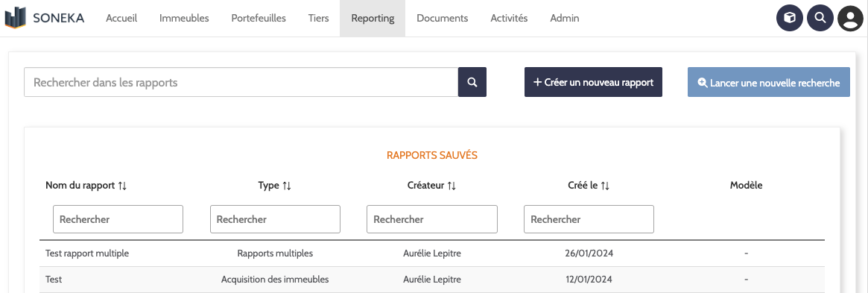Click search button next to report search
This screenshot has width=868, height=293.
pyautogui.click(x=472, y=82)
